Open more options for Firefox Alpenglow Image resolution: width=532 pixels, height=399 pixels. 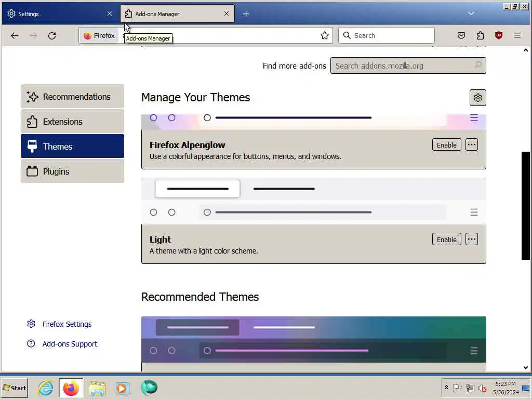[x=472, y=145]
